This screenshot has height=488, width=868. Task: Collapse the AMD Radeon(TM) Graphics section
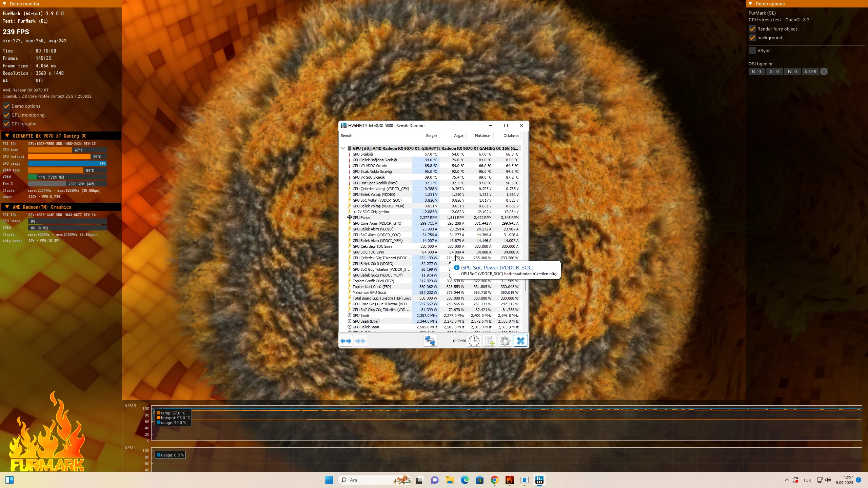click(x=7, y=207)
